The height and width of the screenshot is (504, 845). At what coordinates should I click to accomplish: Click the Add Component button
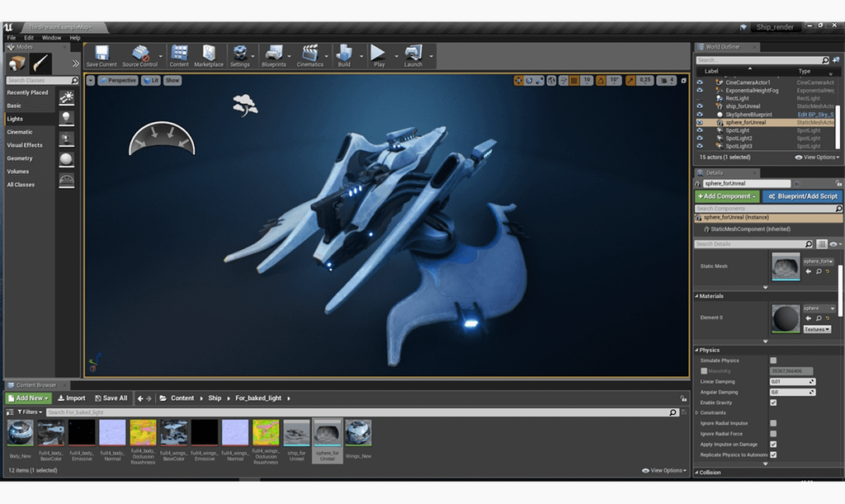(x=726, y=196)
